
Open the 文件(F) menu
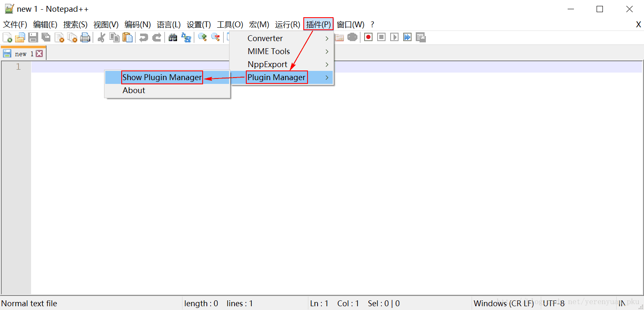pos(15,25)
